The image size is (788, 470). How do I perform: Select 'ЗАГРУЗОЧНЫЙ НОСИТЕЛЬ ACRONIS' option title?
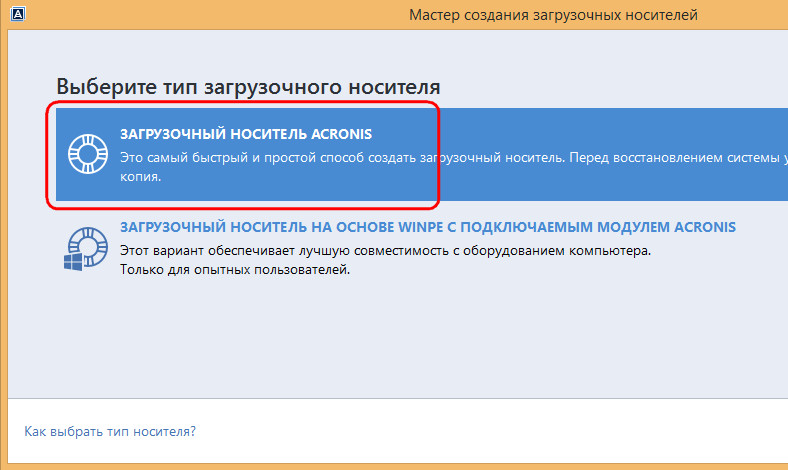coord(246,134)
